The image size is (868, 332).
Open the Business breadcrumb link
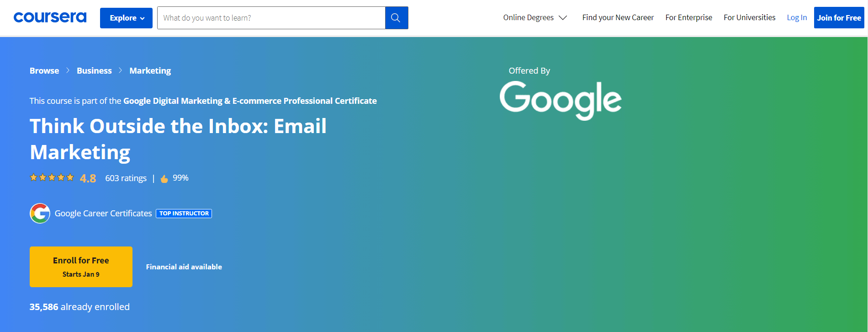coord(94,70)
